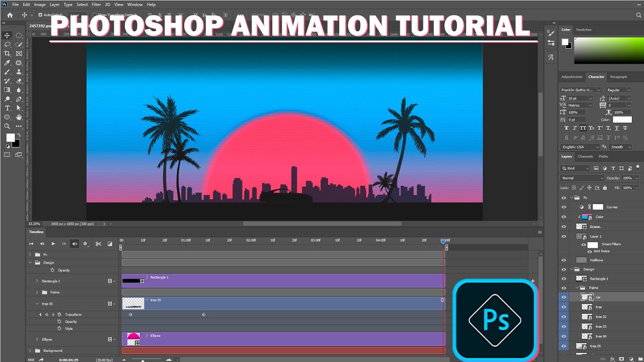Image resolution: width=644 pixels, height=362 pixels.
Task: Hide the Rectangle 1 layer in Layers panel
Action: tap(563, 279)
